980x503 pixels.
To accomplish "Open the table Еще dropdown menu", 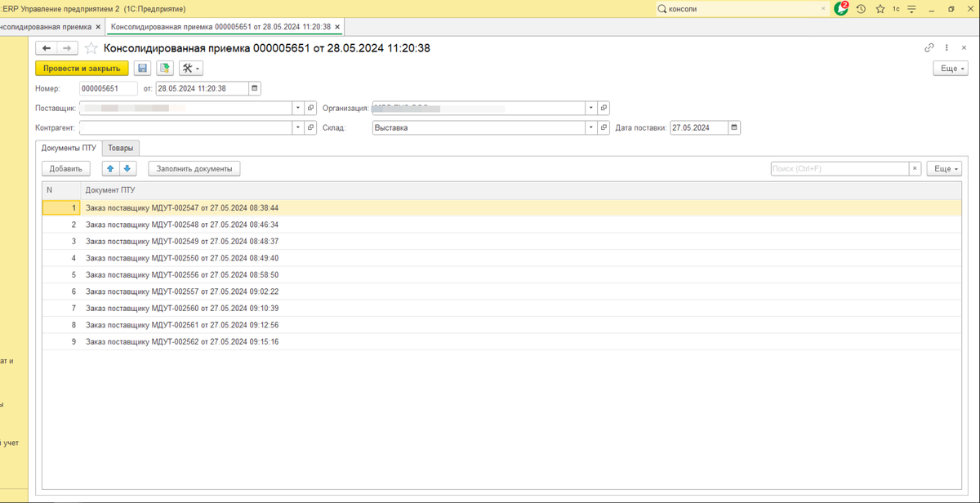I will coord(945,168).
